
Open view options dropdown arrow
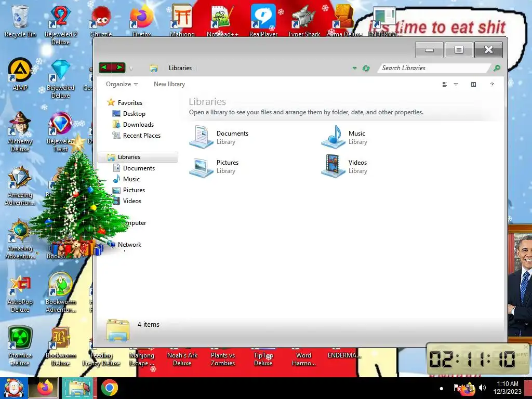click(456, 85)
